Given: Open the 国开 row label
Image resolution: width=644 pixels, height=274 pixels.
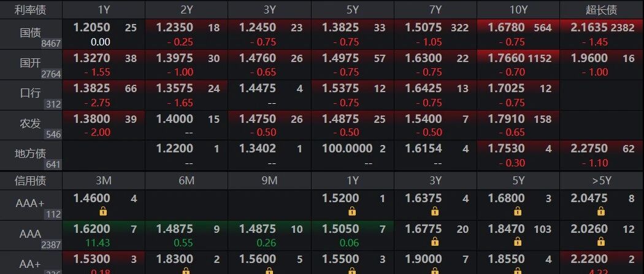Looking at the screenshot, I should pos(31,65).
